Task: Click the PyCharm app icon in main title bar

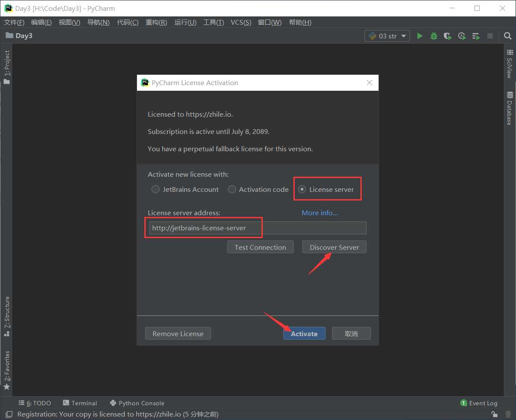Action: (x=8, y=8)
